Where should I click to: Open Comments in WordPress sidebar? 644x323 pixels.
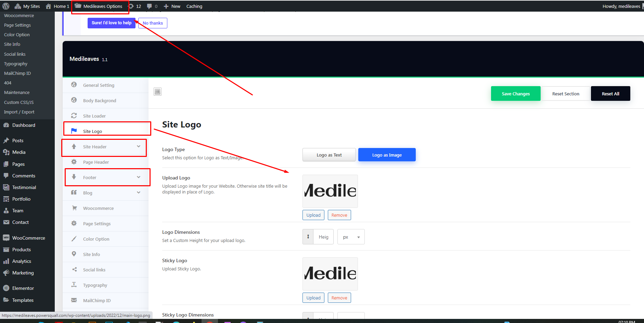pos(27,176)
